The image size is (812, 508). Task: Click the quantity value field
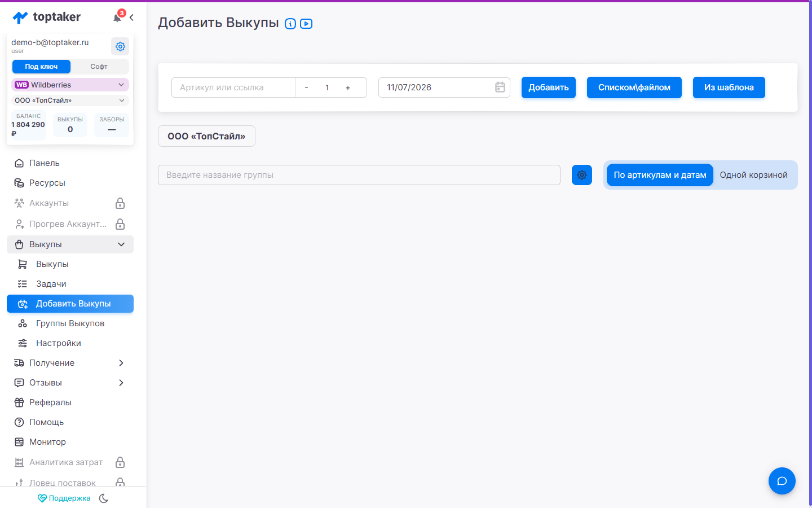pos(327,87)
